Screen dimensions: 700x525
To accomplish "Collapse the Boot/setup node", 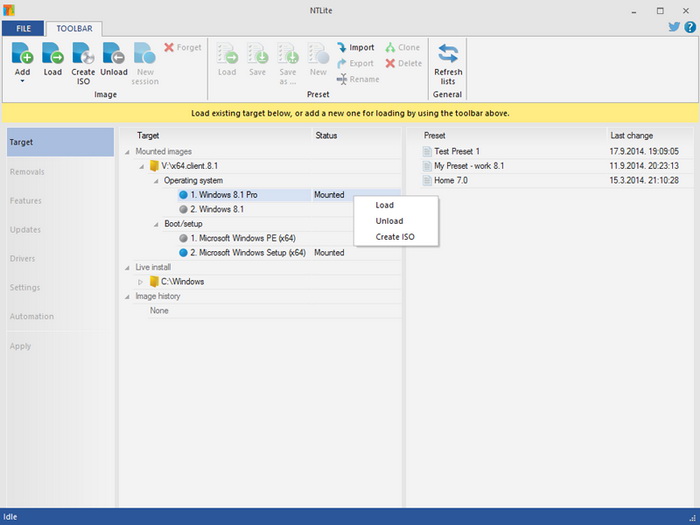I will coord(156,225).
